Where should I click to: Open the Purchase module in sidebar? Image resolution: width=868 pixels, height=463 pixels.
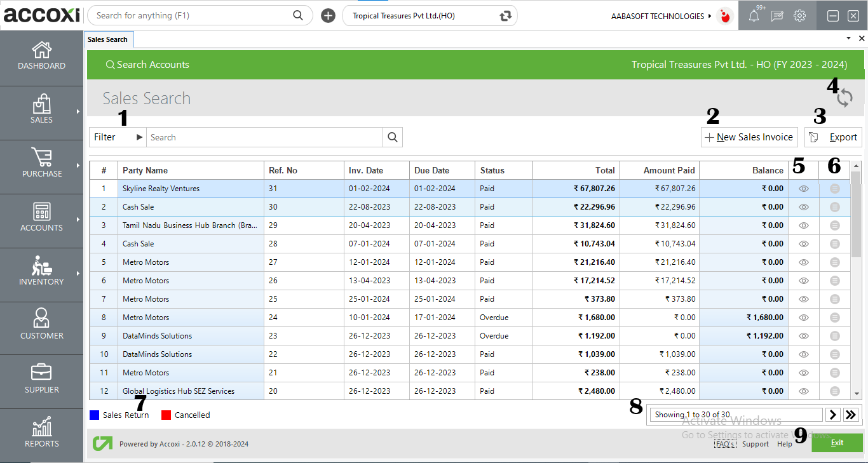point(41,164)
